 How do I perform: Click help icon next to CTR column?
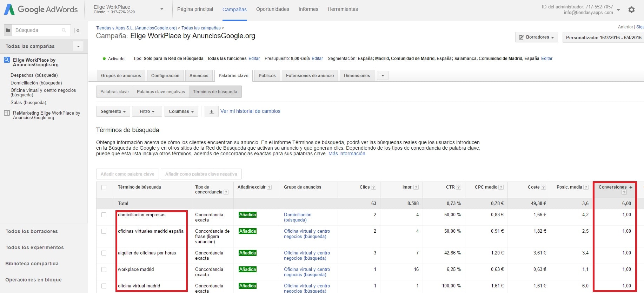click(458, 187)
